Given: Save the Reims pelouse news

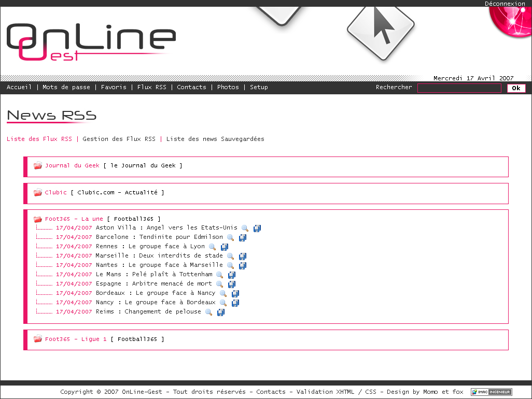Looking at the screenshot, I should (221, 312).
